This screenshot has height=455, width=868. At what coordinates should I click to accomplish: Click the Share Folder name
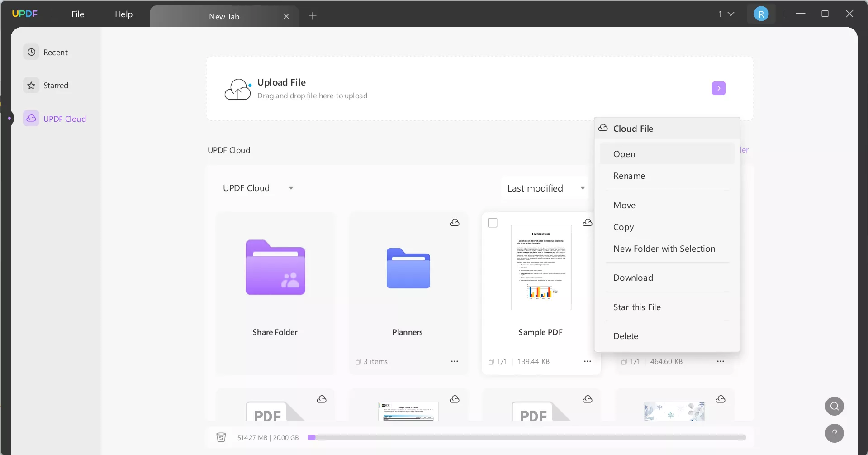coord(275,332)
